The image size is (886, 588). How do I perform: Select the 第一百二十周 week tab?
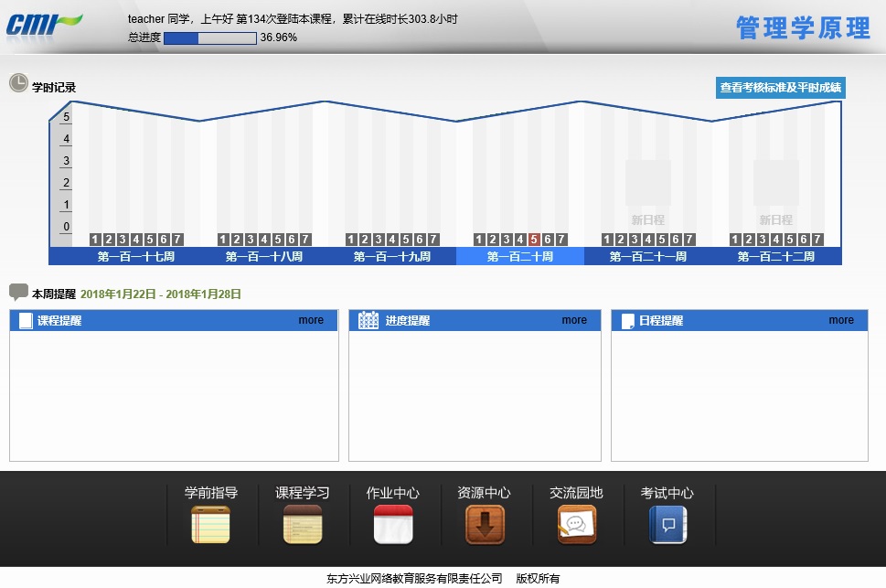point(520,256)
